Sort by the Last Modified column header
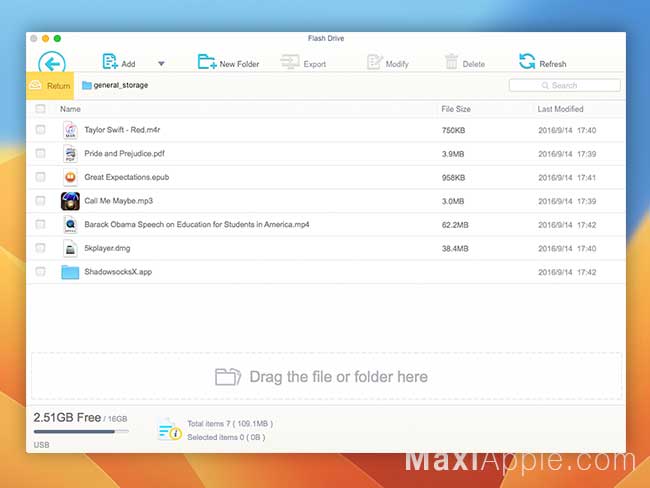 (560, 109)
